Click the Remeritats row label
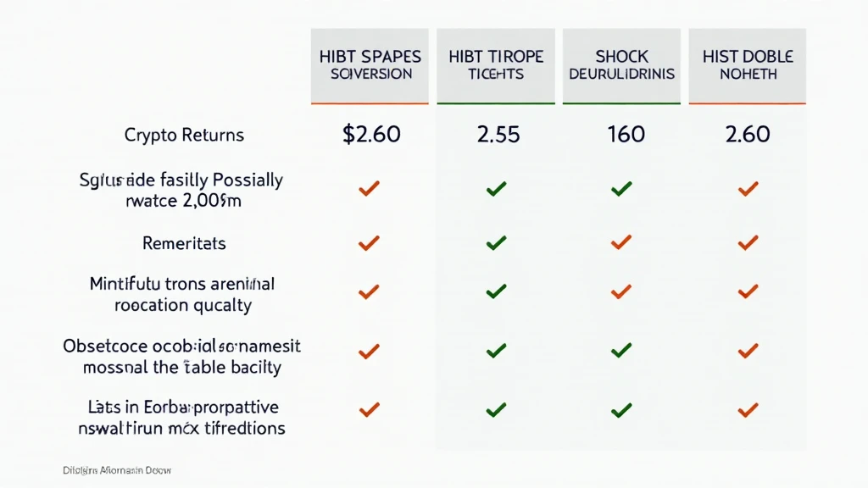Image resolution: width=868 pixels, height=488 pixels. [184, 243]
